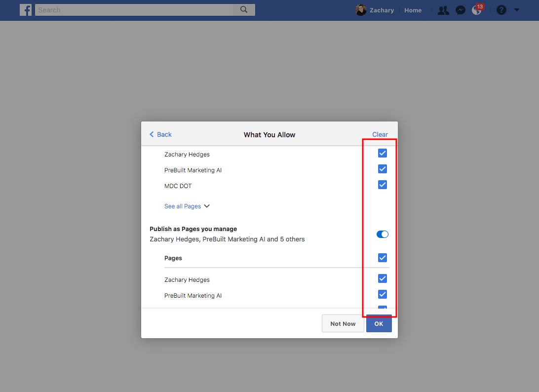
Task: Go Back in the permissions dialog
Action: 160,134
